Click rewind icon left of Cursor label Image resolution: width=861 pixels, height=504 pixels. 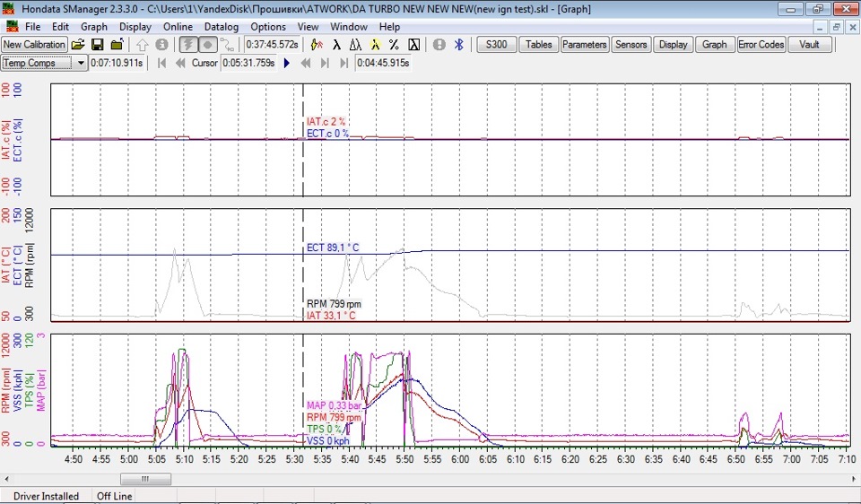point(180,63)
